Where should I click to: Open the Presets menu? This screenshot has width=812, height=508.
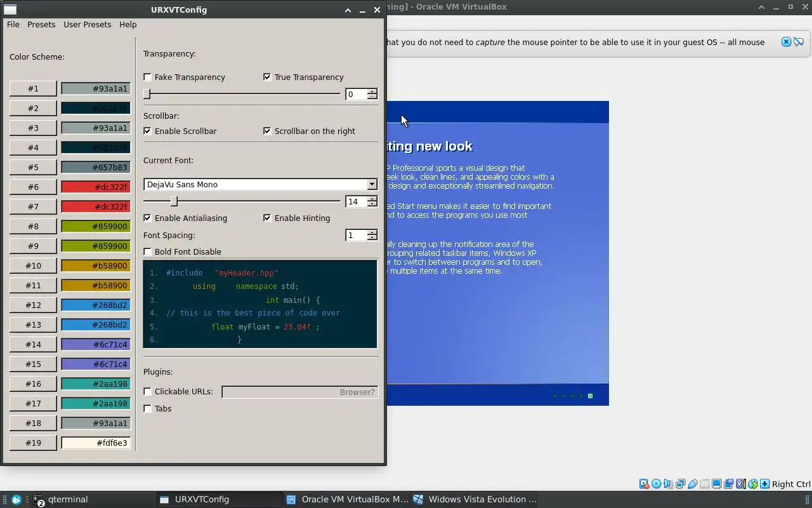41,24
